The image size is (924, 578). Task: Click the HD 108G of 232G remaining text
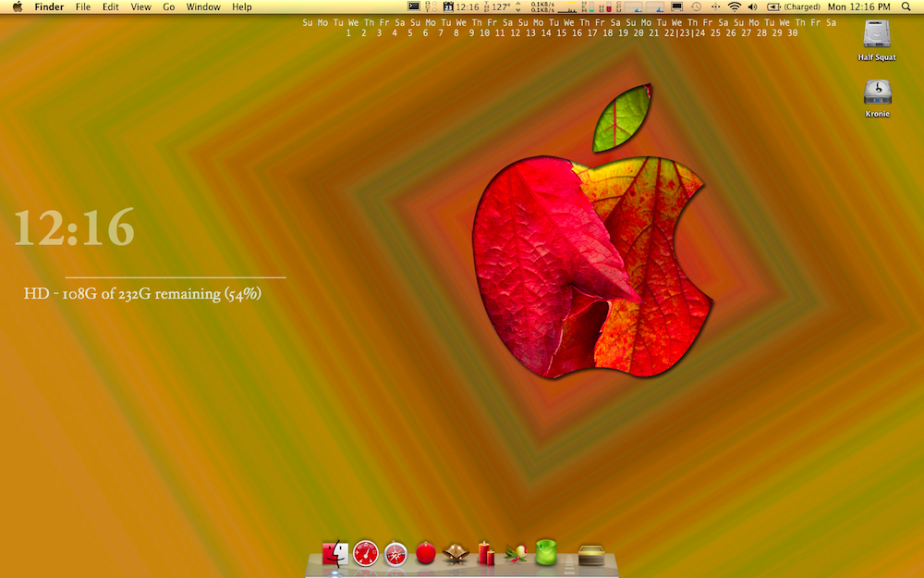(x=142, y=294)
